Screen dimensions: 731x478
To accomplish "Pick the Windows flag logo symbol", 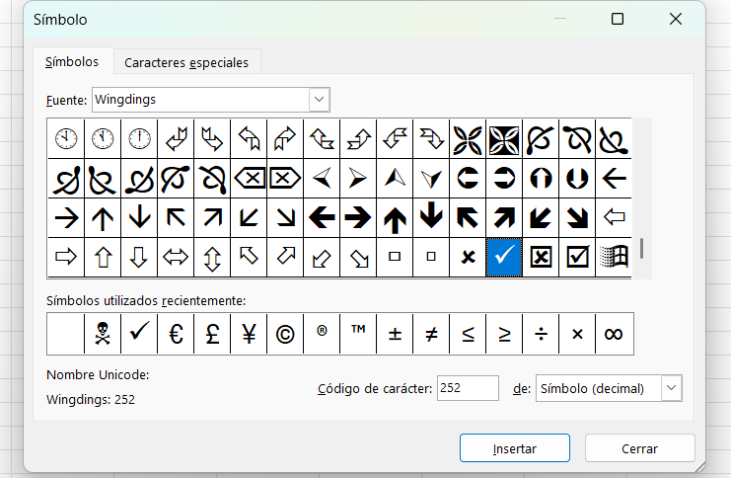I will pyautogui.click(x=613, y=257).
